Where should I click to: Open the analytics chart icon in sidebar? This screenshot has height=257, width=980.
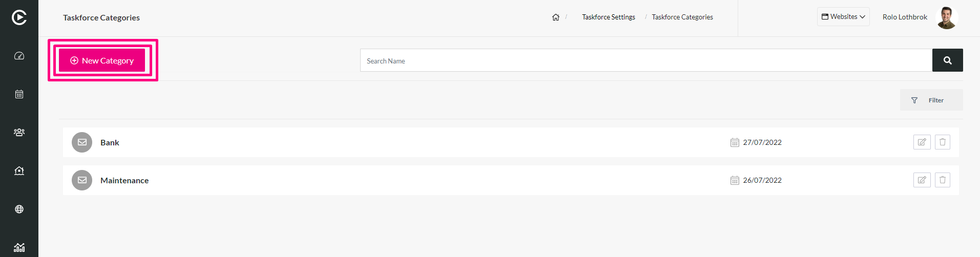click(x=19, y=247)
